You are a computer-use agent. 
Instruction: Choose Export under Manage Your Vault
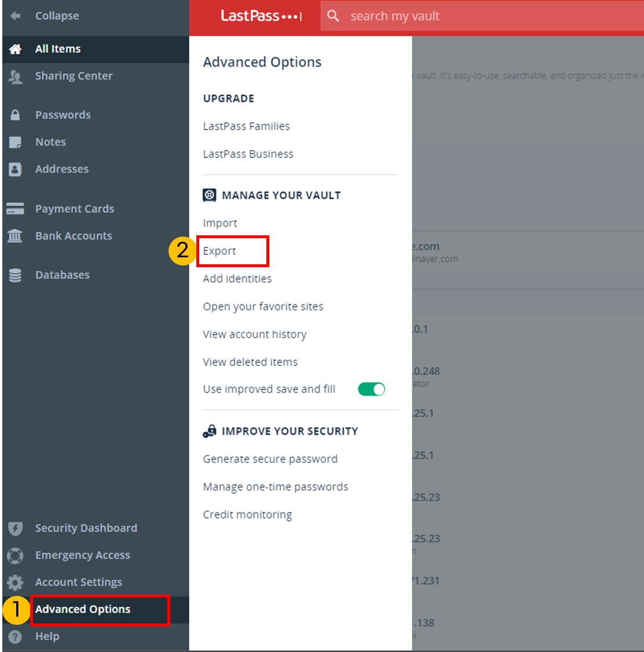[x=219, y=251]
